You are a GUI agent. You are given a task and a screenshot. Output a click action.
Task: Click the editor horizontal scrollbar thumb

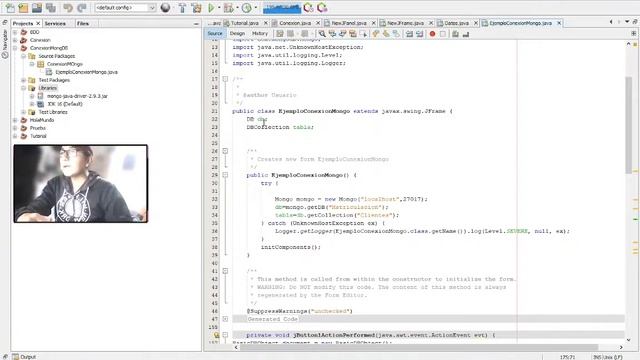pyautogui.click(x=419, y=347)
